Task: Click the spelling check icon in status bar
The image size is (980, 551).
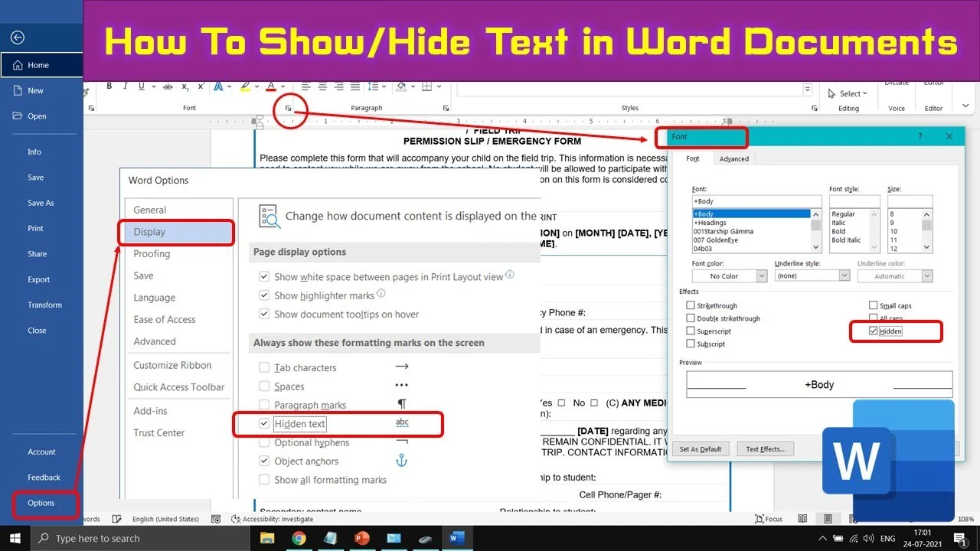Action: [117, 519]
